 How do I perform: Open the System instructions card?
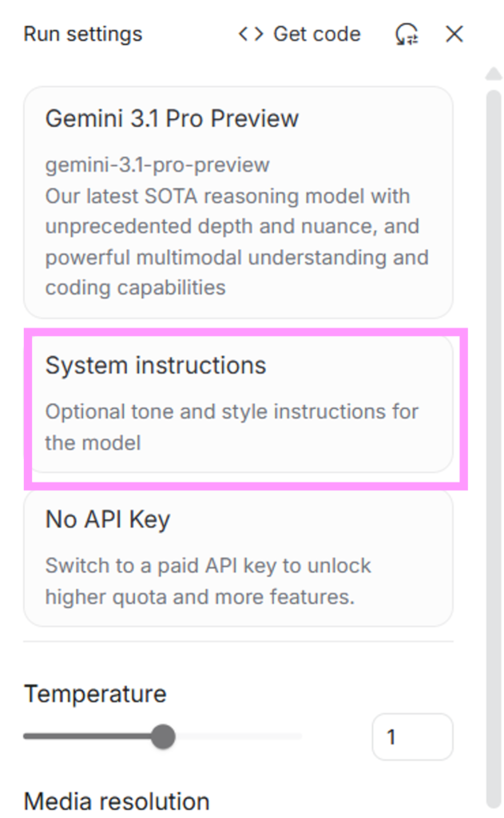238,403
